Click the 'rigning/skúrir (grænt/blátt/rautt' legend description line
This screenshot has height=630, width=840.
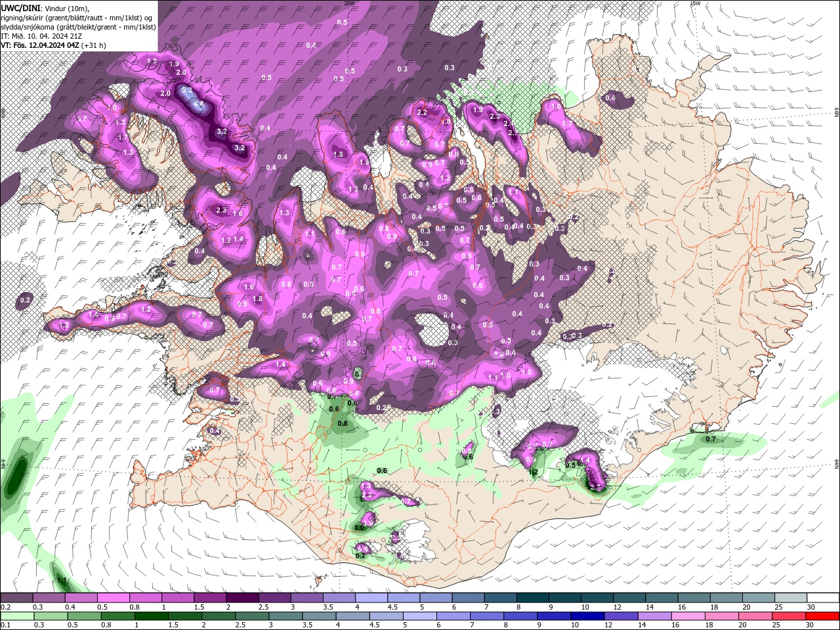click(77, 18)
